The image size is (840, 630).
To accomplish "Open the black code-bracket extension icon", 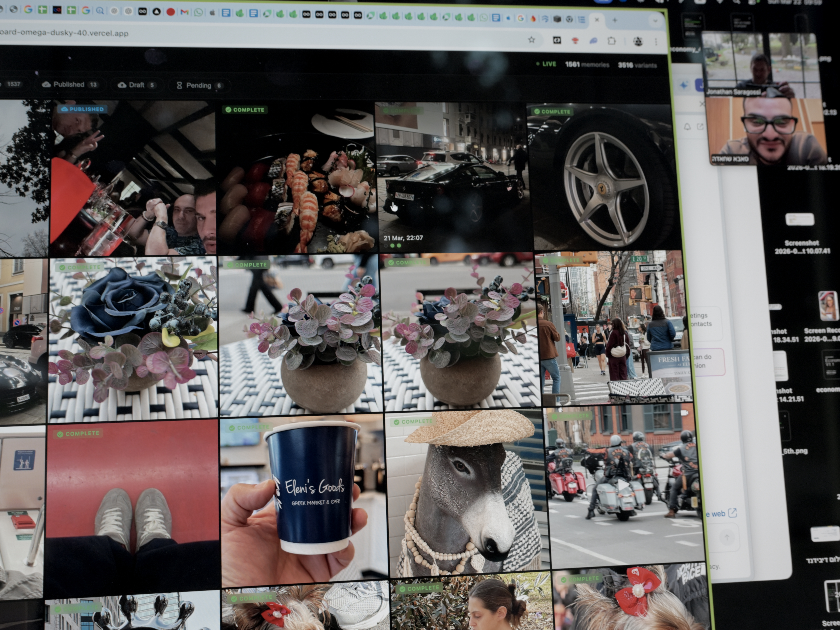I will (557, 40).
